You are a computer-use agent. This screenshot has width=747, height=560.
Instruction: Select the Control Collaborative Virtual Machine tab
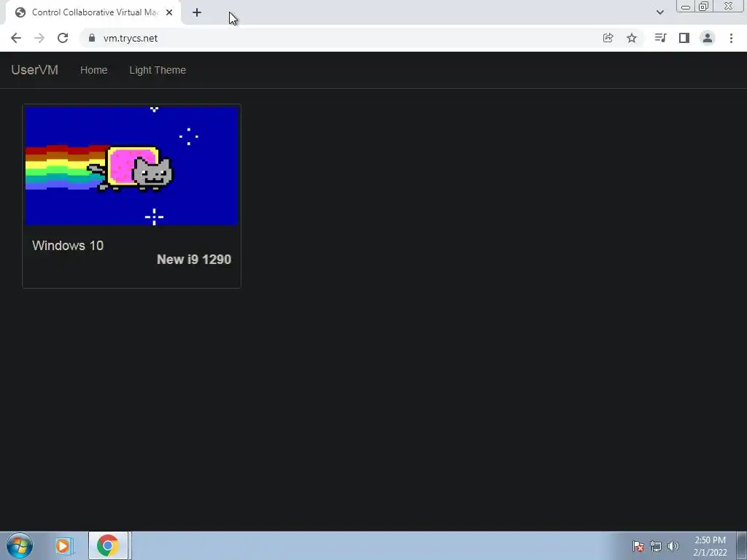click(x=93, y=12)
